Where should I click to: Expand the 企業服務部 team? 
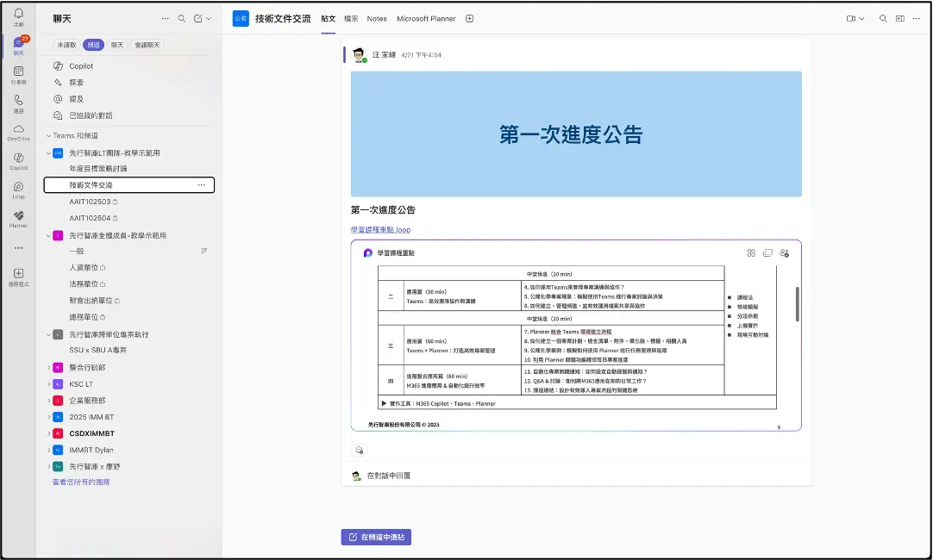[49, 401]
